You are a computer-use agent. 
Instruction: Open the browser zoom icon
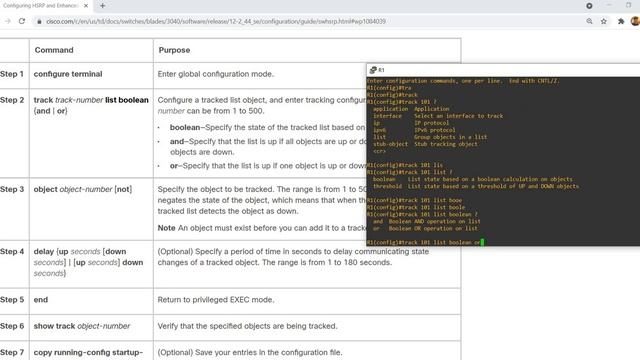point(589,21)
